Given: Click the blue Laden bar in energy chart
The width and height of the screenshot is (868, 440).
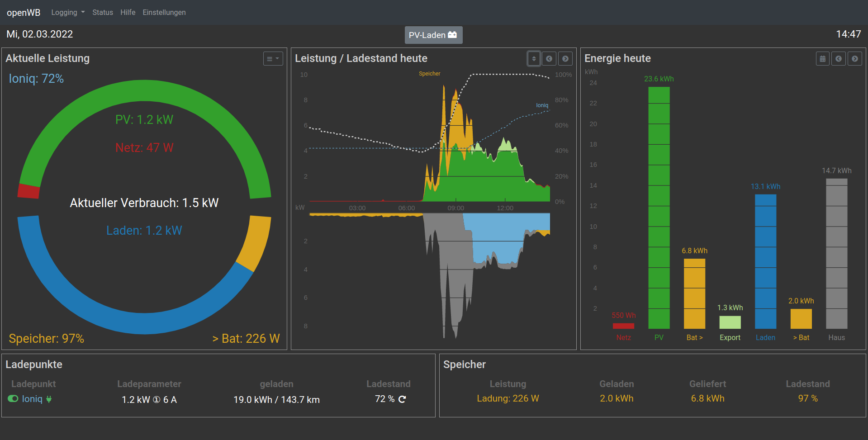Looking at the screenshot, I should click(x=765, y=261).
